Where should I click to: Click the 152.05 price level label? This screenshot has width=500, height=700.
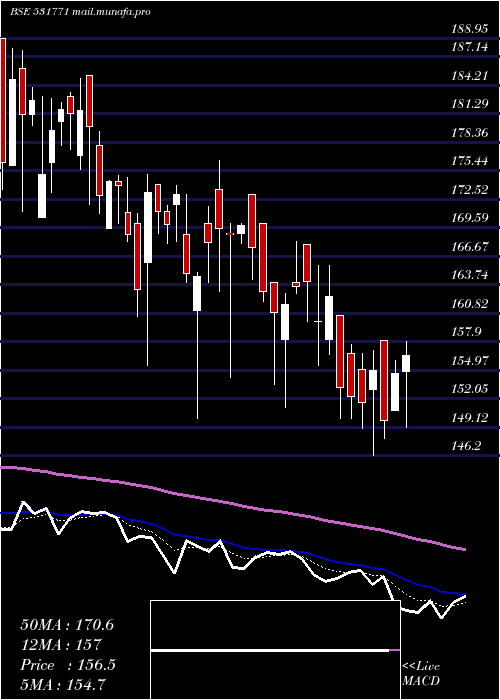[x=470, y=389]
